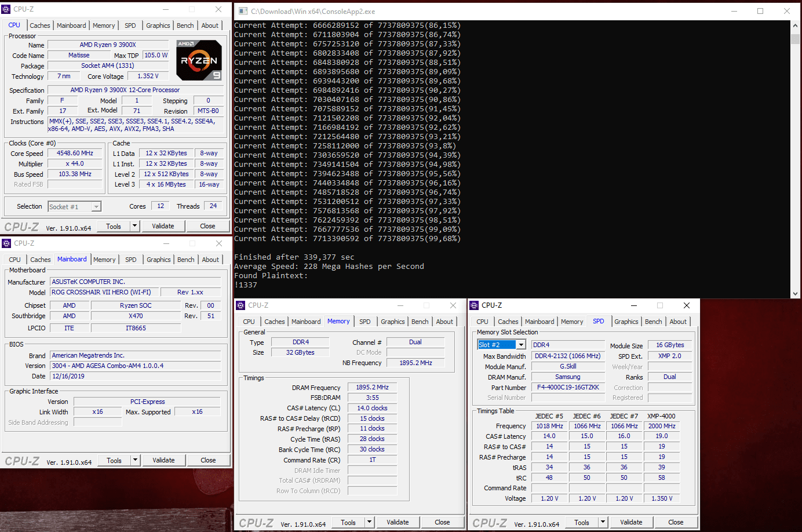Image resolution: width=802 pixels, height=532 pixels.
Task: Click the Ryzen 9 logo in CPU-Z
Action: click(x=199, y=60)
